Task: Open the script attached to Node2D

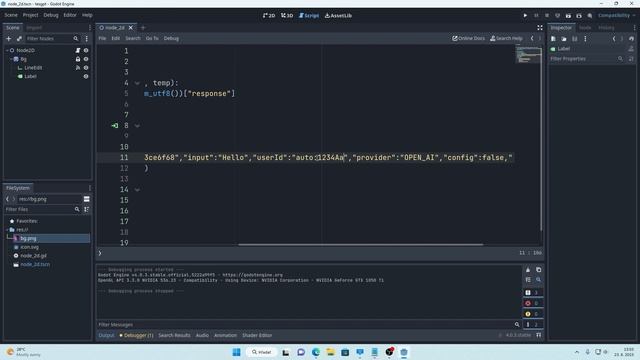Action: 78,50
